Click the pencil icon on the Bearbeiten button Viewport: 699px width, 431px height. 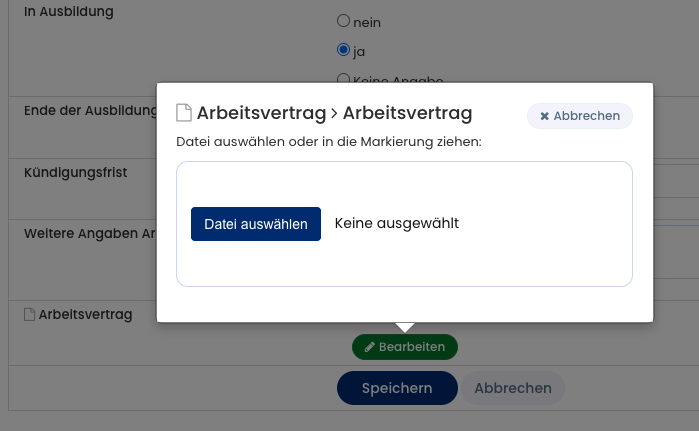[370, 347]
